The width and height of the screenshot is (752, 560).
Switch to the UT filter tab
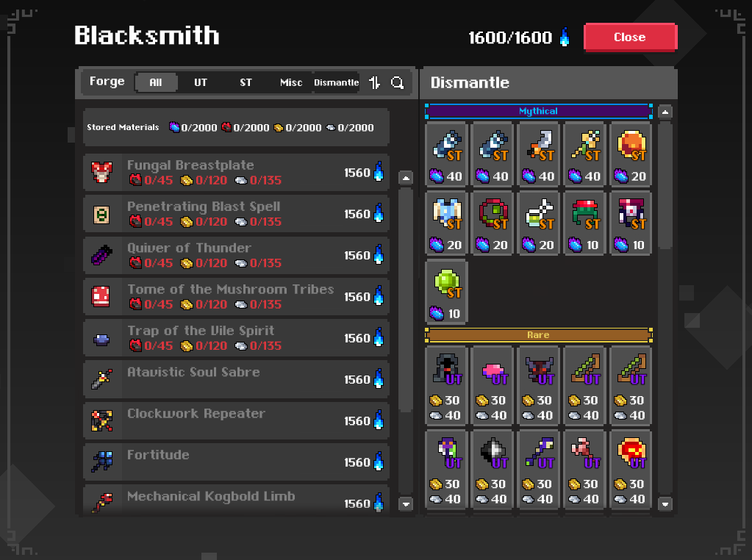pyautogui.click(x=201, y=82)
